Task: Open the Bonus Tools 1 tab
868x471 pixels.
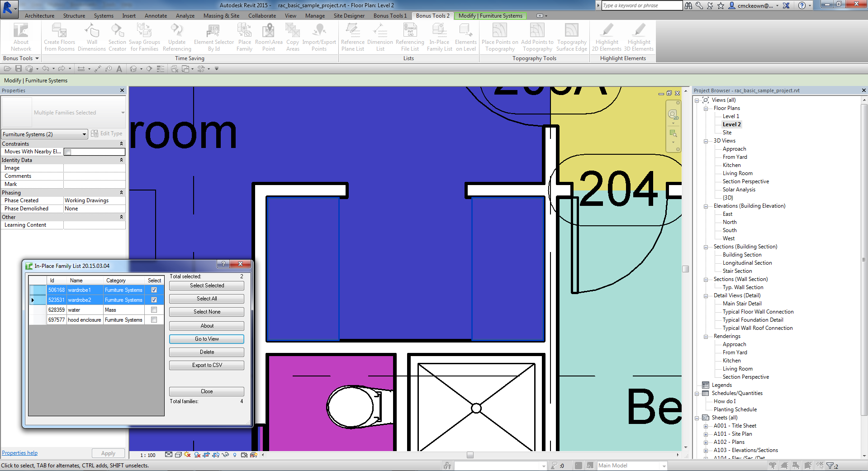Action: tap(390, 16)
